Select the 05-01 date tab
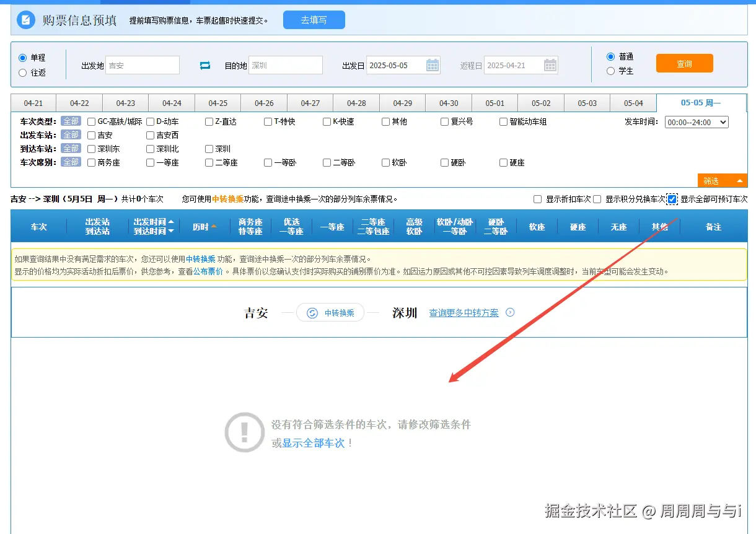This screenshot has width=756, height=534. [x=494, y=102]
